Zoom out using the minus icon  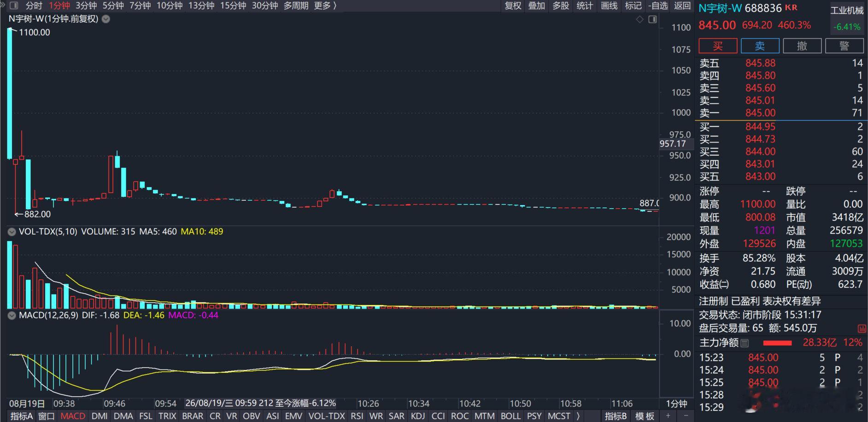686,416
